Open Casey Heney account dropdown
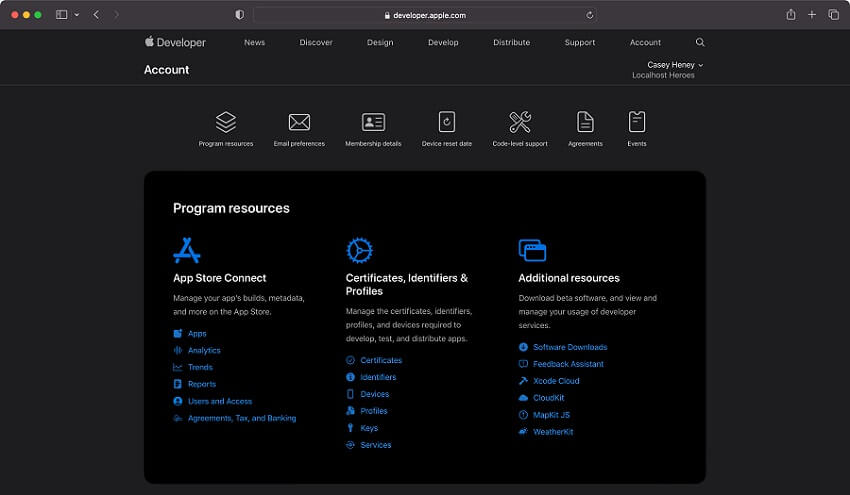 coord(675,65)
